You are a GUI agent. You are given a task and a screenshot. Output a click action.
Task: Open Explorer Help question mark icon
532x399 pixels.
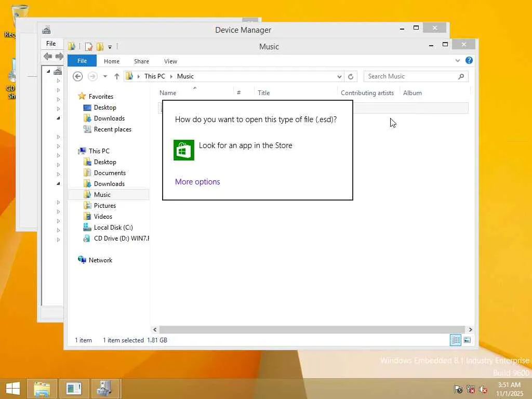[469, 60]
